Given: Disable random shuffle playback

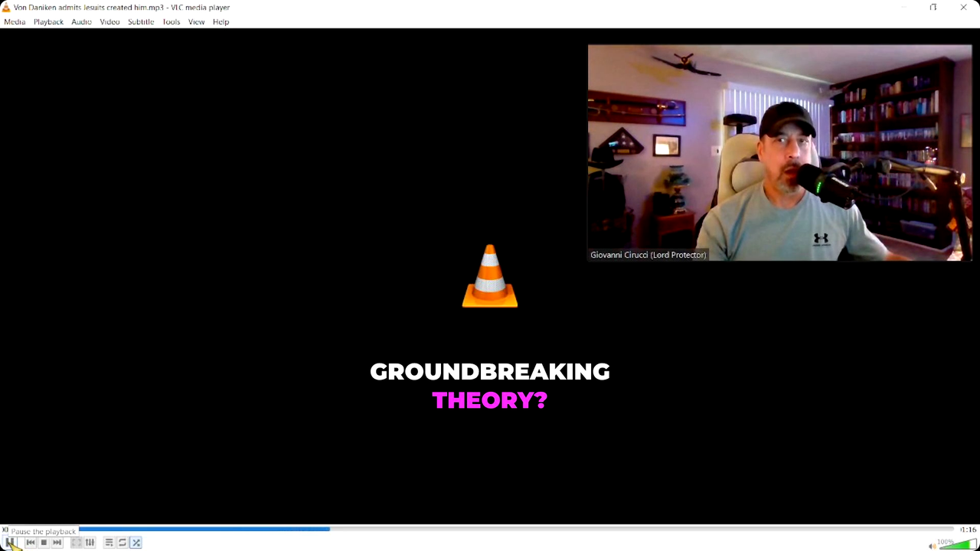Looking at the screenshot, I should pyautogui.click(x=136, y=543).
